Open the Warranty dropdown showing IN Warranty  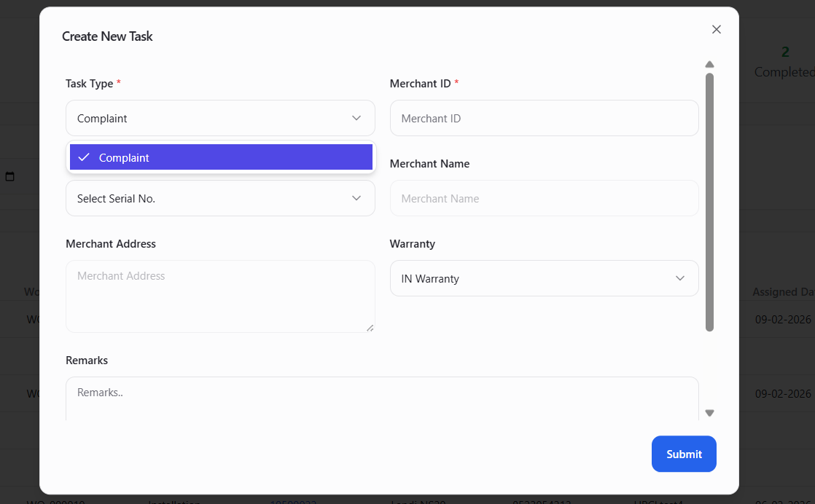pos(536,278)
